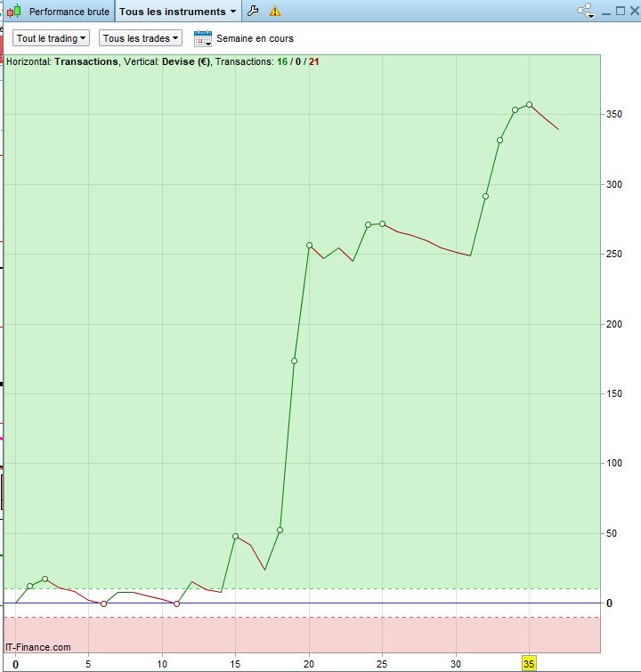Click the yellow warning triangle icon
This screenshot has width=641, height=672.
(x=275, y=12)
